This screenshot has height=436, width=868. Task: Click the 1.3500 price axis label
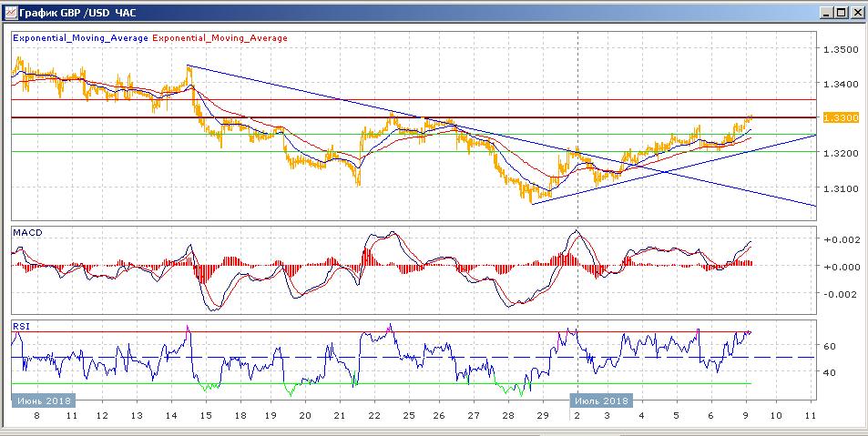(839, 49)
